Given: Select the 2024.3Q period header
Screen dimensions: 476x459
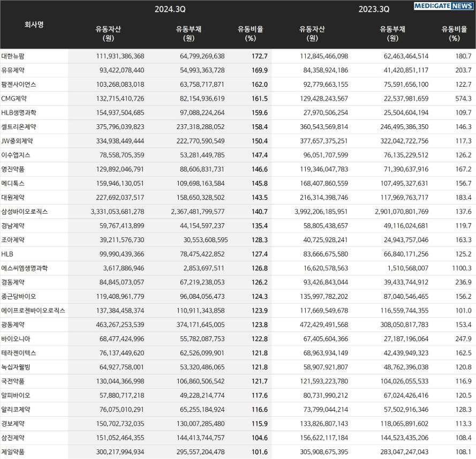Looking at the screenshot, I should pyautogui.click(x=170, y=10).
